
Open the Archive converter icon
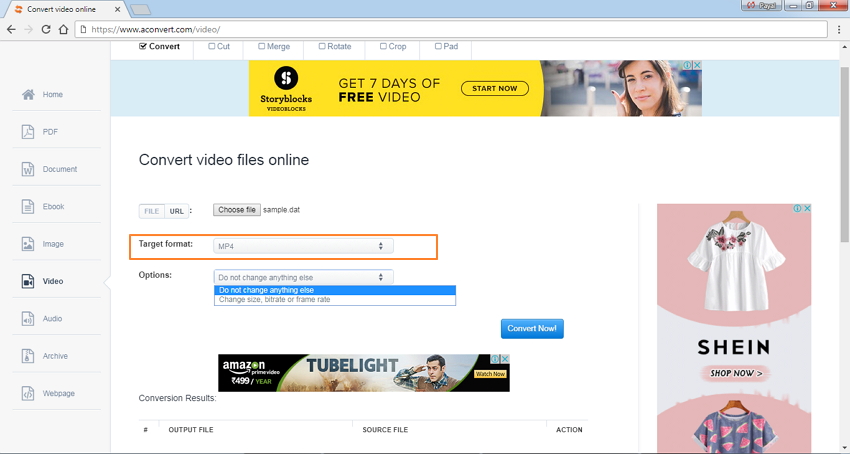coord(28,356)
